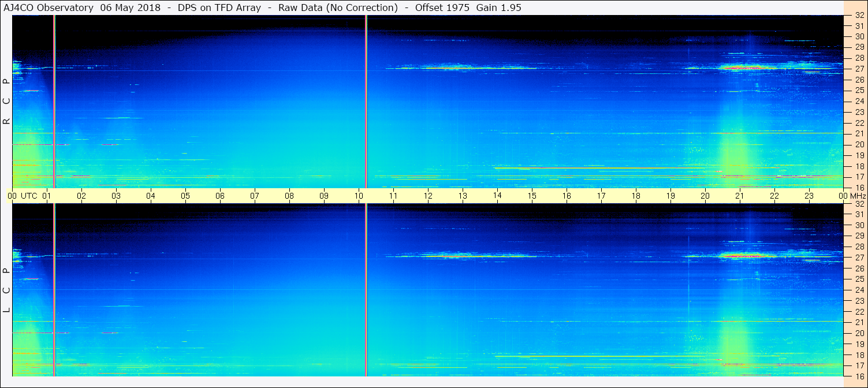This screenshot has height=388, width=868.
Task: Click hour "09" on the time axis
Action: click(324, 196)
